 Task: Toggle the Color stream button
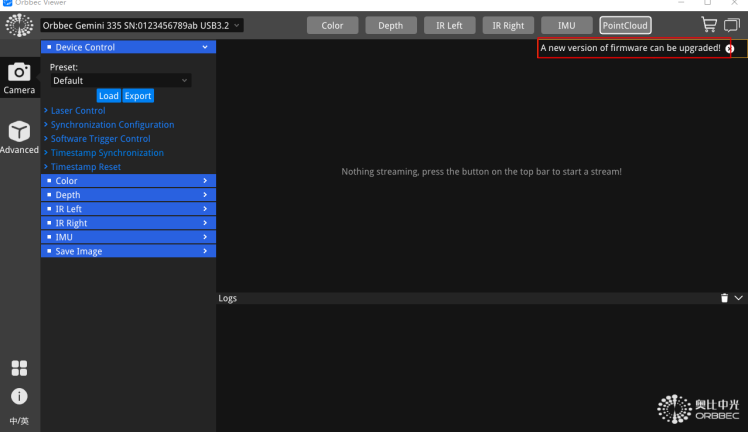[332, 25]
